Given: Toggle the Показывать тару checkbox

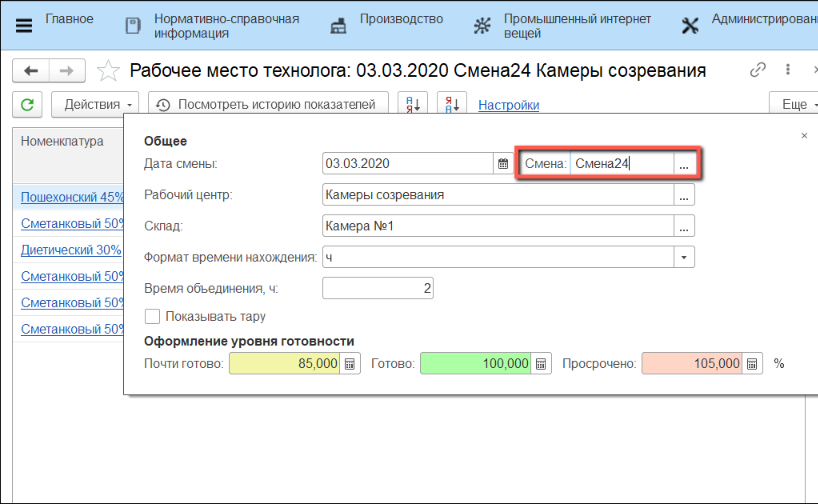Looking at the screenshot, I should click(153, 317).
